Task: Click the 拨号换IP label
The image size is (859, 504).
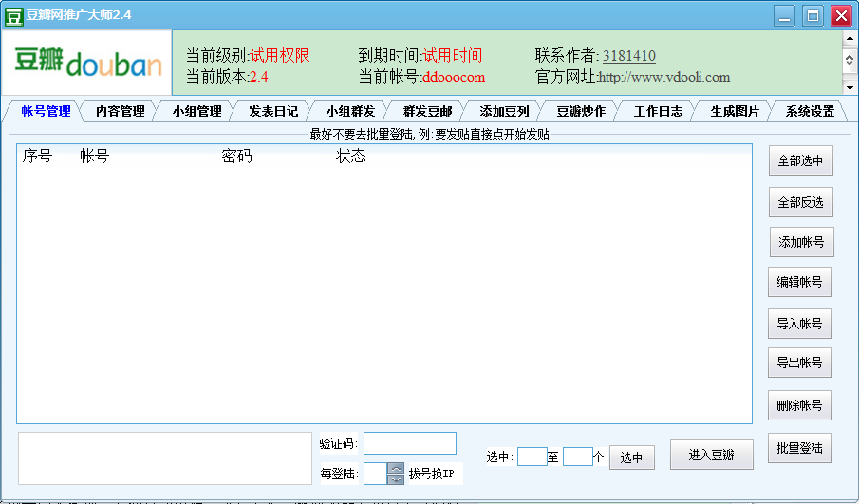Action: [x=432, y=474]
